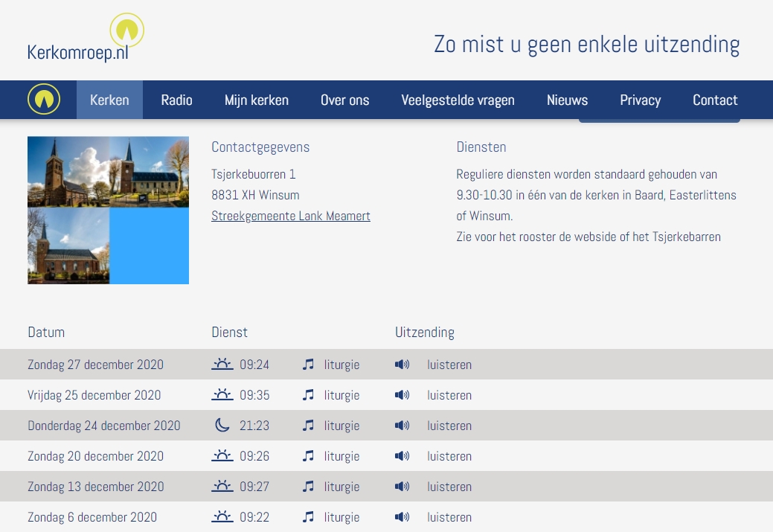Viewport: 773px width, 532px height.
Task: Click date text Zondag 27 december 2020
Action: pos(96,365)
